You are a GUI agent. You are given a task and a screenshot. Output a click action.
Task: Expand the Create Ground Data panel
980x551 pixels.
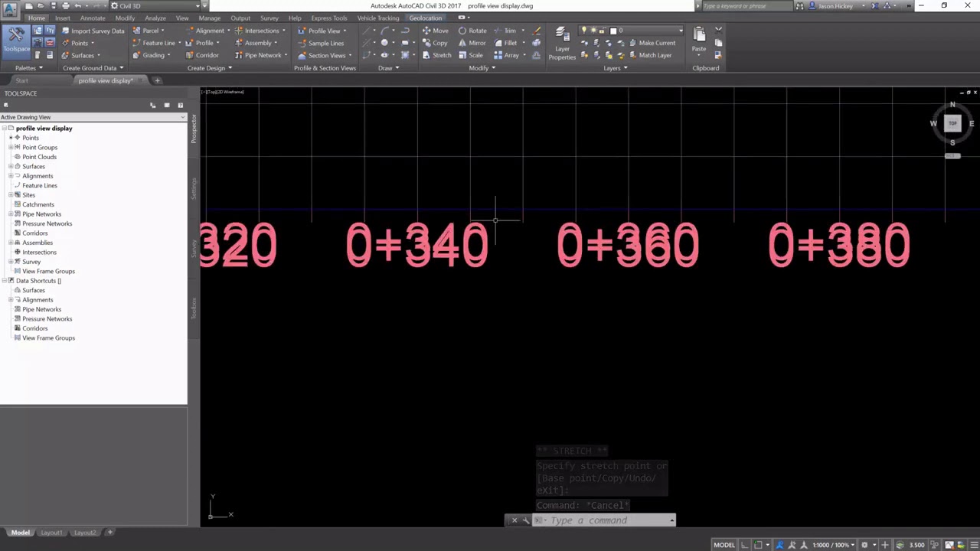click(x=93, y=68)
